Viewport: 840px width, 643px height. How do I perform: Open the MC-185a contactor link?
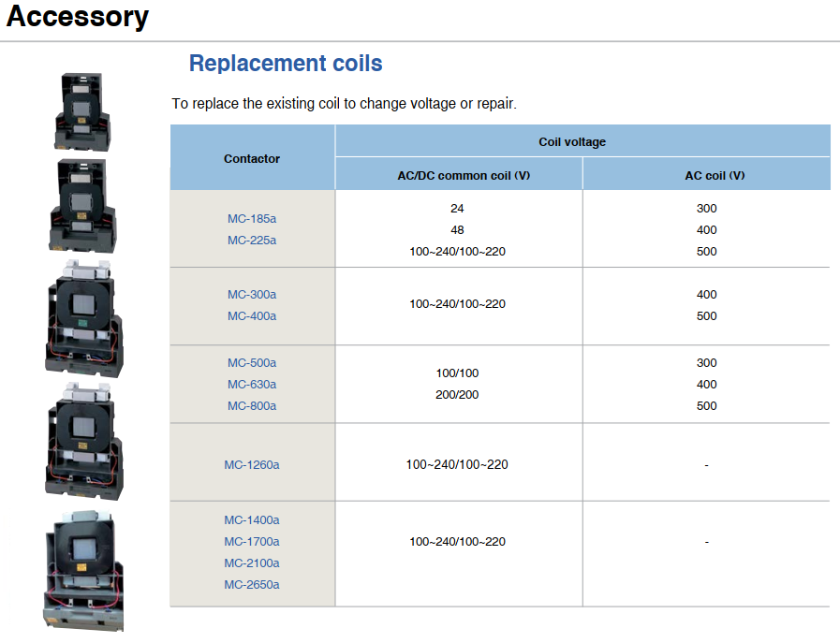click(x=252, y=219)
